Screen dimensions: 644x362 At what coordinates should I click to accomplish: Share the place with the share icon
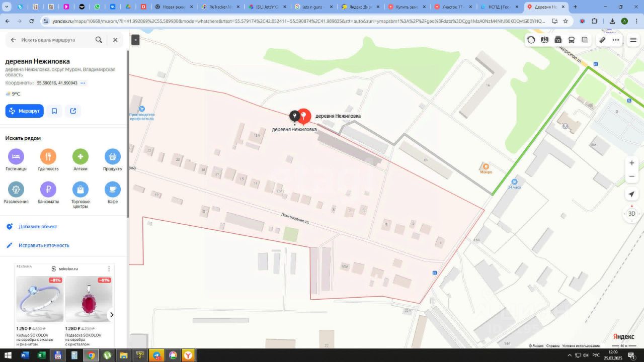[x=73, y=111]
